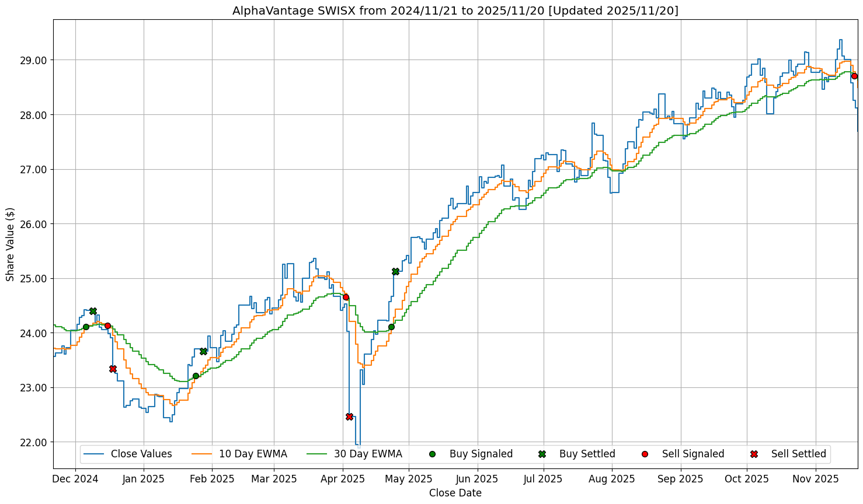
Task: Click the Buy Signaled green dot icon in legend
Action: [x=432, y=454]
